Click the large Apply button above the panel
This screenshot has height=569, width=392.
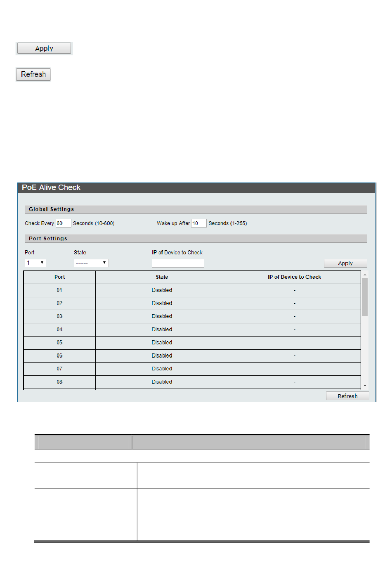44,48
